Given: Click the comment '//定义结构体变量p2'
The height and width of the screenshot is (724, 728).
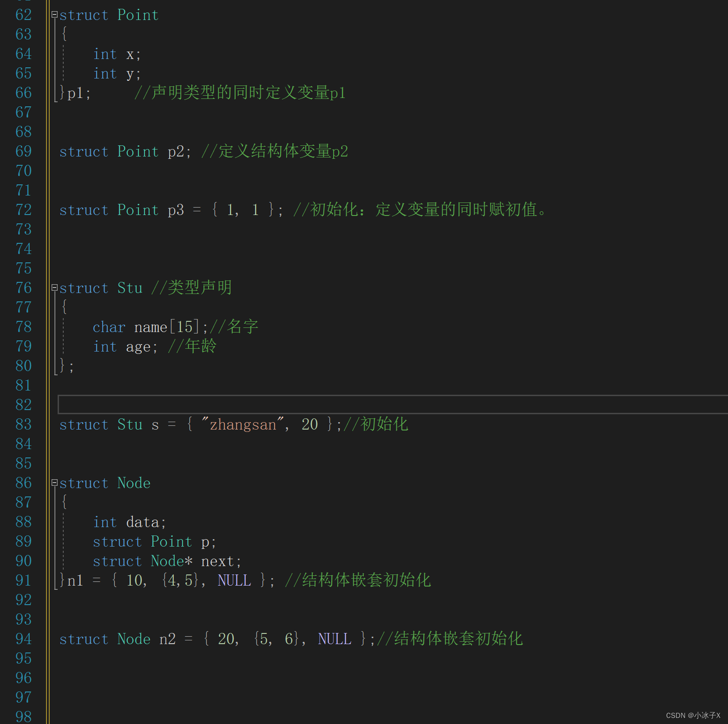Looking at the screenshot, I should (275, 151).
